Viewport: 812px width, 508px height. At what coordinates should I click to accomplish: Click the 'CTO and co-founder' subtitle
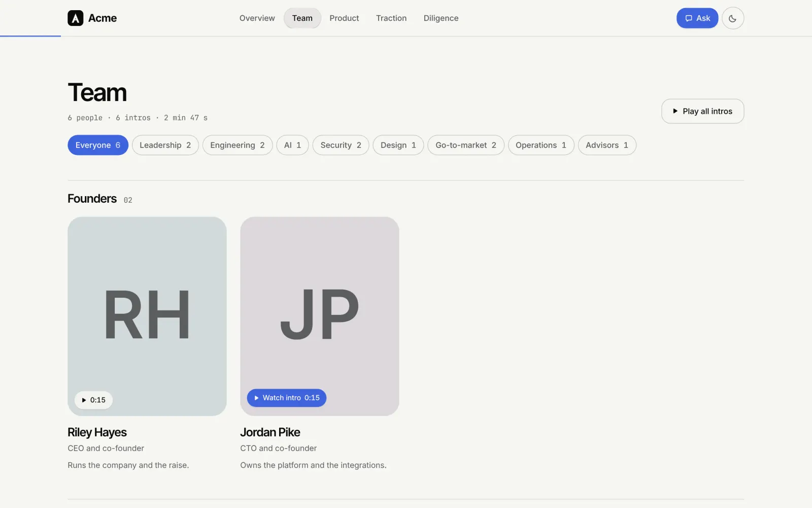tap(278, 448)
